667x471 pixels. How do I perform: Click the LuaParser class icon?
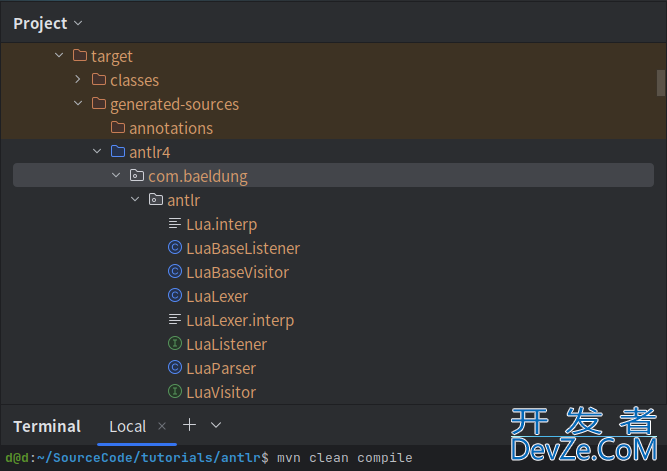click(175, 367)
